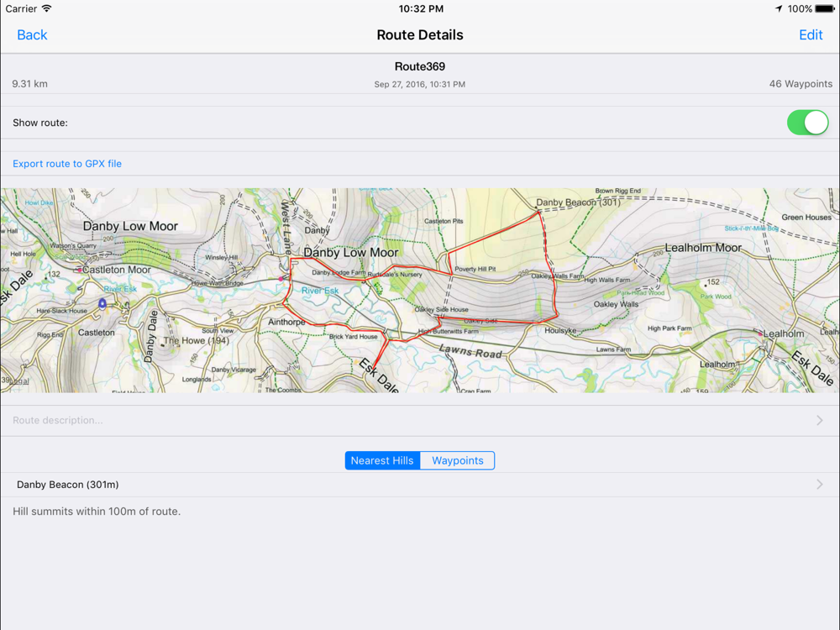The image size is (840, 630).
Task: Toggle the Show route switch
Action: pyautogui.click(x=807, y=123)
